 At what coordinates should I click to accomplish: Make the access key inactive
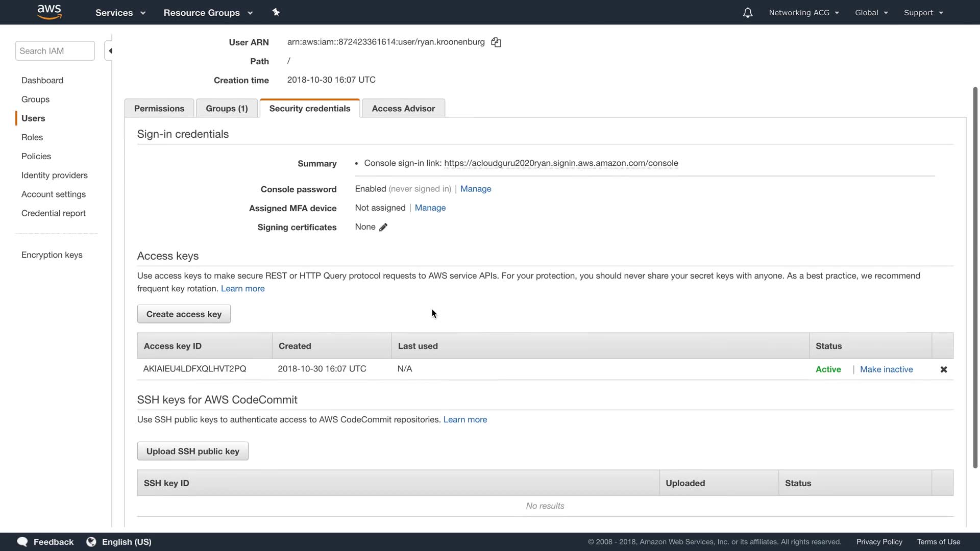(886, 369)
